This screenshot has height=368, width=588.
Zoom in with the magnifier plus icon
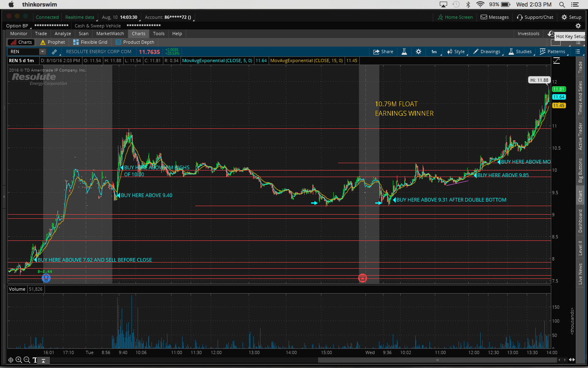(19, 360)
